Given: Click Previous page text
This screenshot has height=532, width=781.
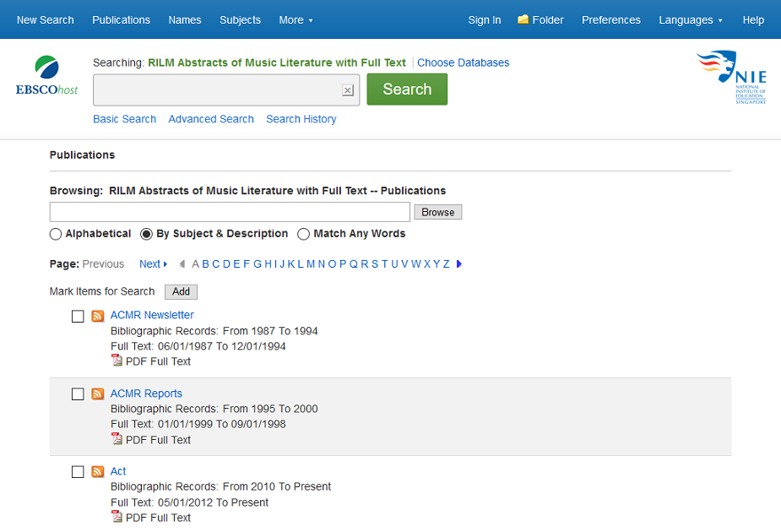Looking at the screenshot, I should [x=103, y=264].
